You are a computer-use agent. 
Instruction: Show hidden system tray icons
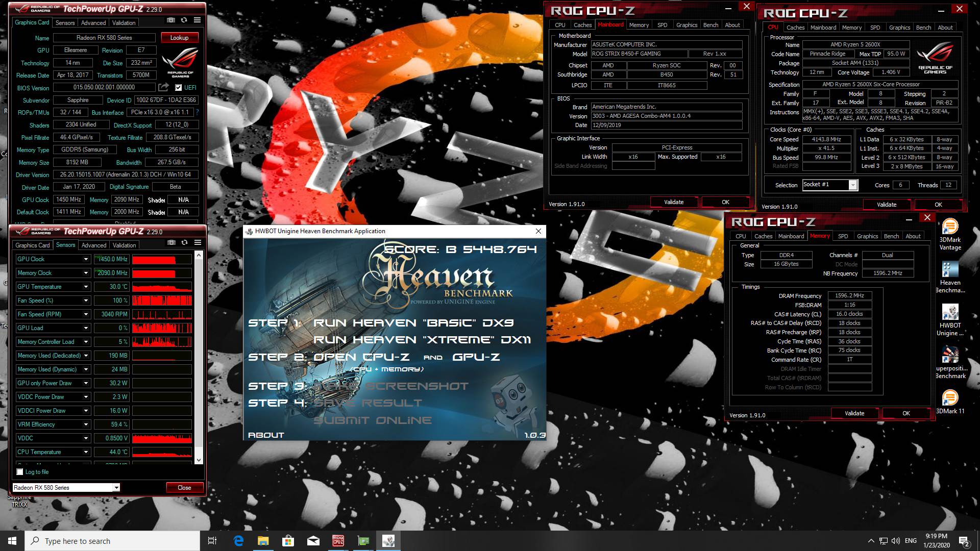point(871,541)
